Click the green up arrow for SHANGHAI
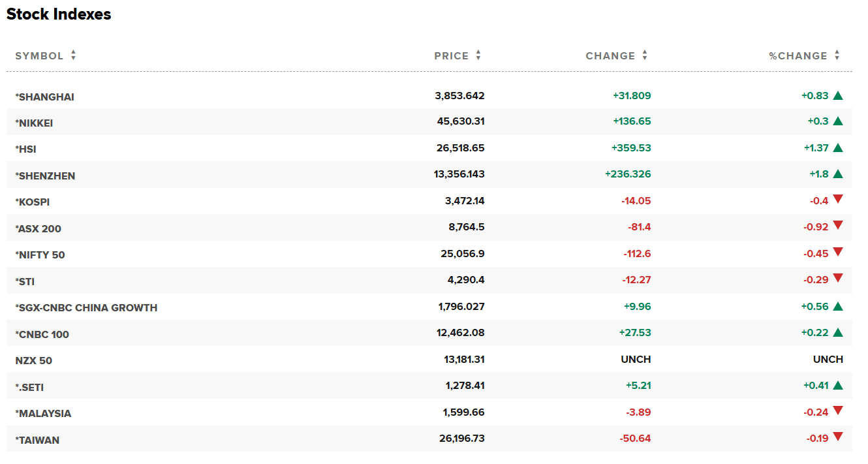This screenshot has width=868, height=464. click(838, 95)
